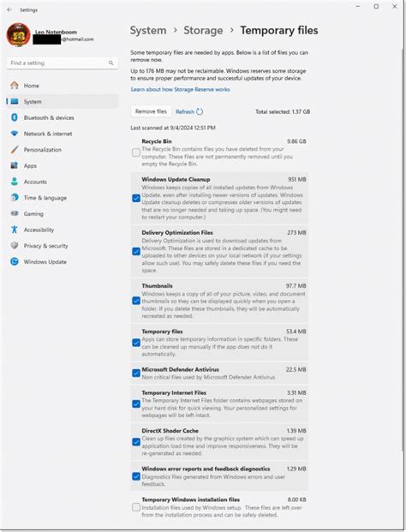Go to Network & internet settings

tap(63, 134)
